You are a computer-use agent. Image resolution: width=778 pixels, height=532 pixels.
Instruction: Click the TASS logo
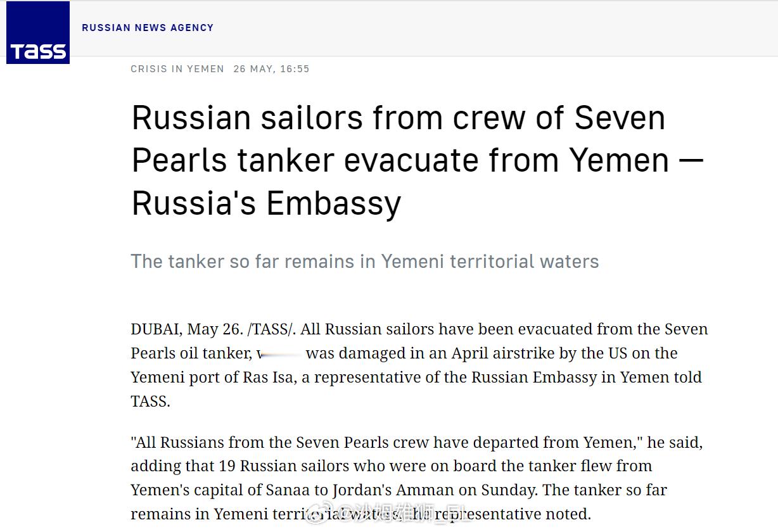click(x=38, y=32)
